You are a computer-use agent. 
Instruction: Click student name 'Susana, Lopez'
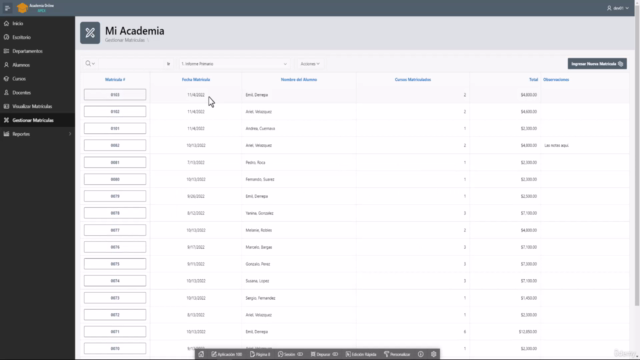point(257,281)
